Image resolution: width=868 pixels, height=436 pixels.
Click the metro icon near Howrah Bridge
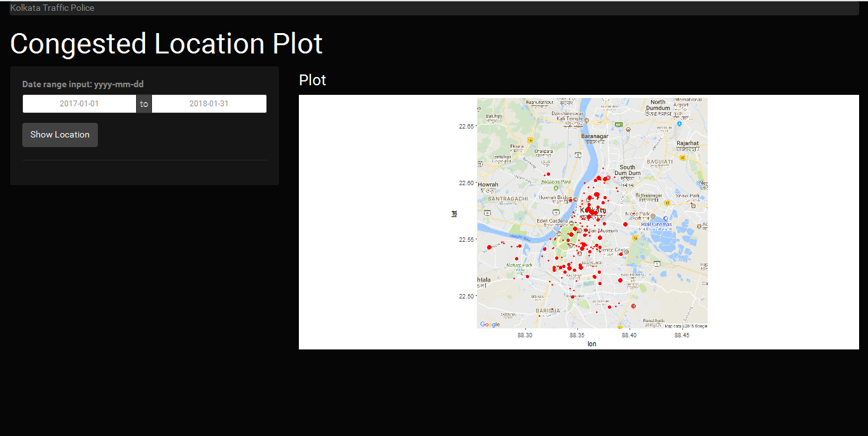coord(575,200)
